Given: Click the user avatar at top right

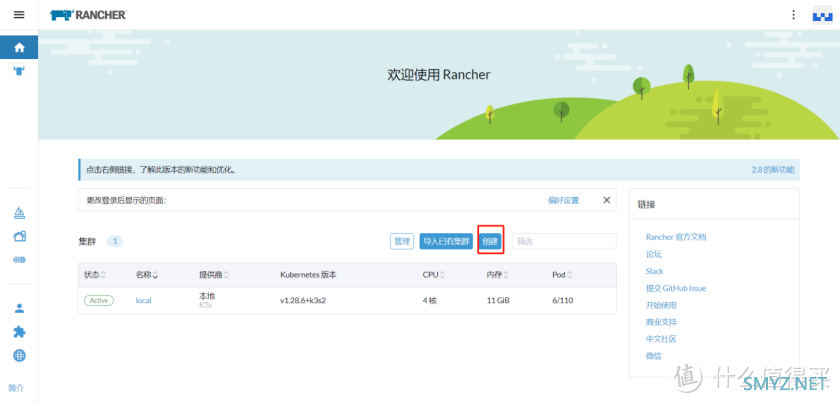Looking at the screenshot, I should (820, 15).
